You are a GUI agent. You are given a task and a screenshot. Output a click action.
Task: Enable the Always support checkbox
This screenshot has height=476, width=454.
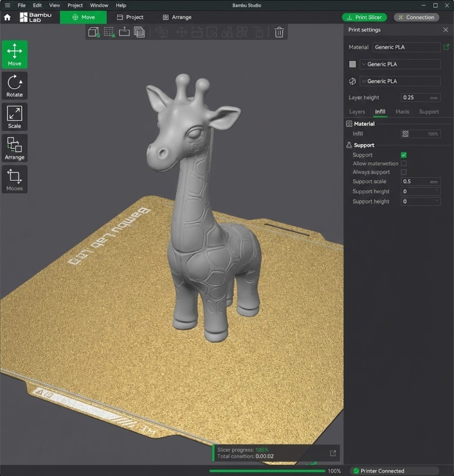coord(404,172)
